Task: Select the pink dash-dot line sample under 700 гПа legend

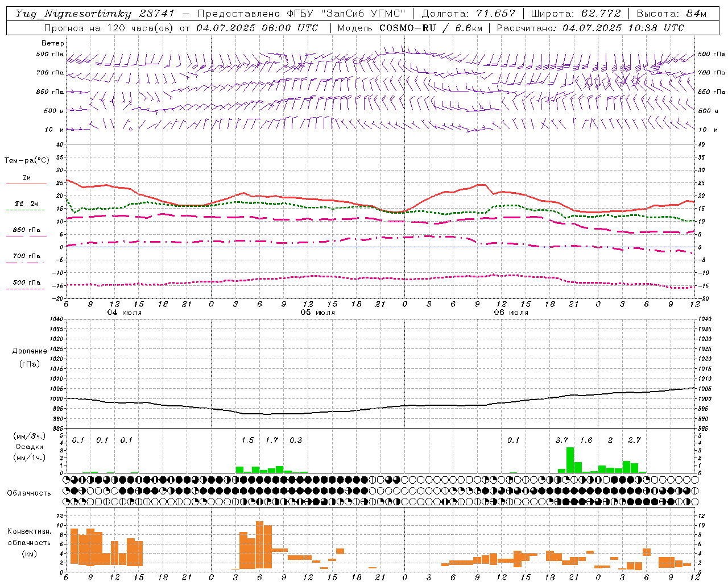Action: 25,263
